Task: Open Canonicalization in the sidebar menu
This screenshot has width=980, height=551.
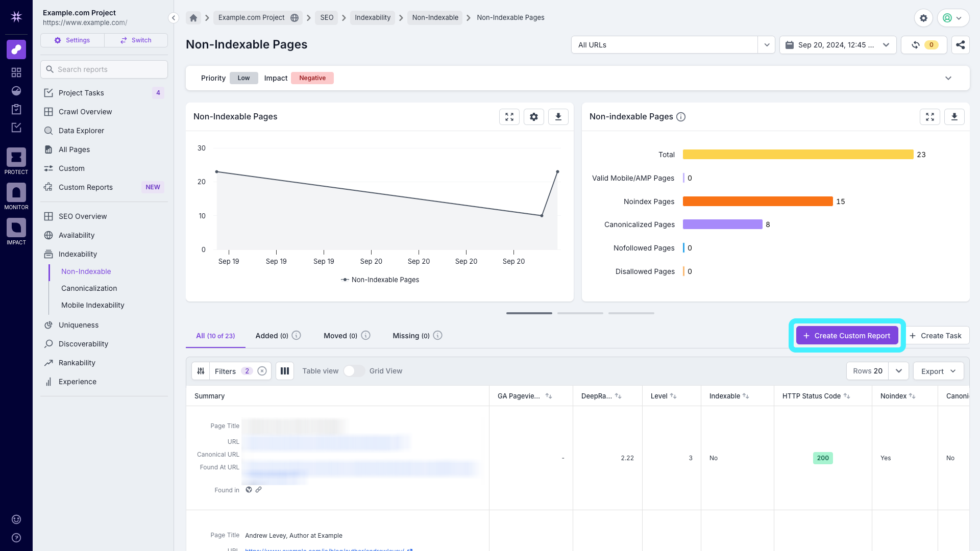Action: point(89,288)
